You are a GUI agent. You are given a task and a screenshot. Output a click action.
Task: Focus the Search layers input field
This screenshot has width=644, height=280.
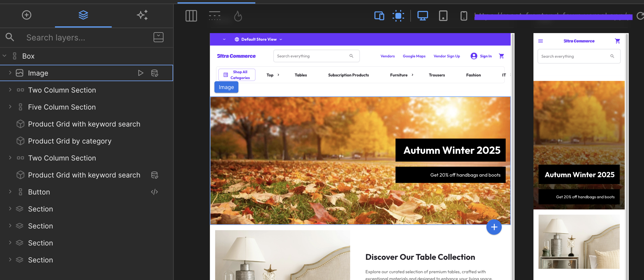[87, 37]
